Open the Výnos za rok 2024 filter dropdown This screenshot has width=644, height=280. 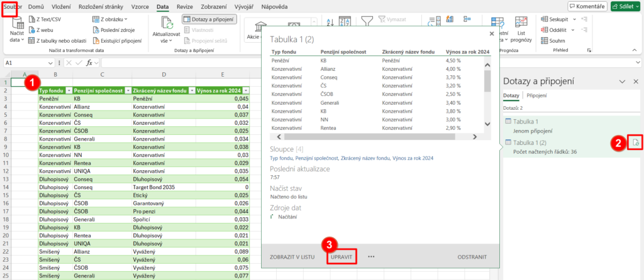[x=246, y=90]
